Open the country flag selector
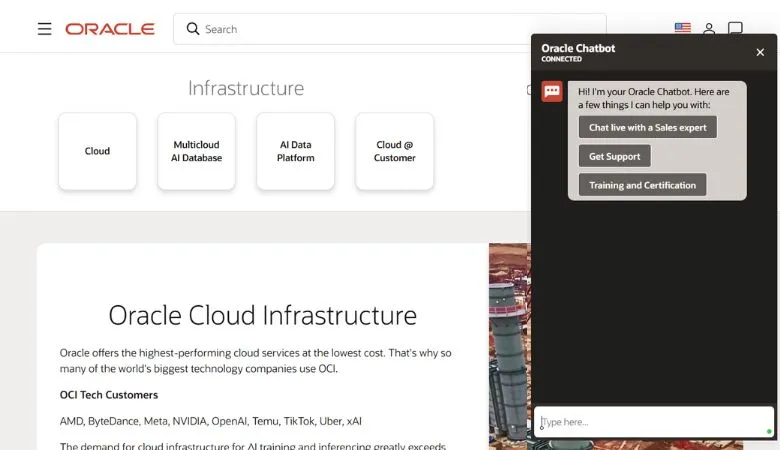 click(682, 28)
